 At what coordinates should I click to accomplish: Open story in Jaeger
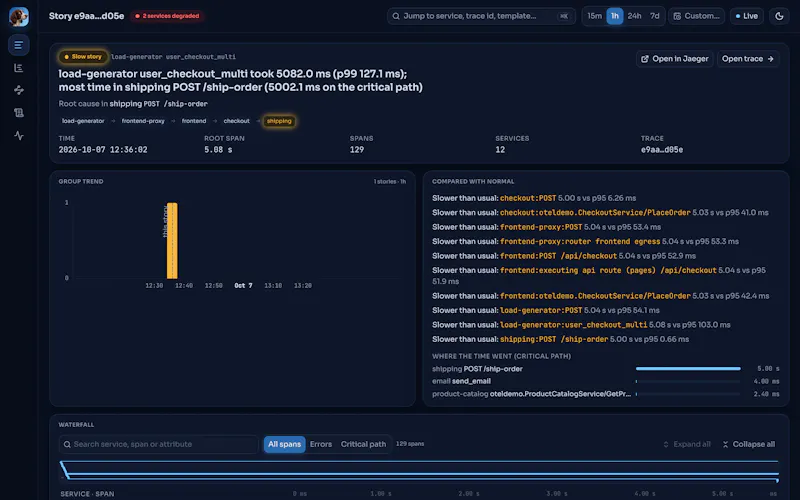tap(674, 59)
